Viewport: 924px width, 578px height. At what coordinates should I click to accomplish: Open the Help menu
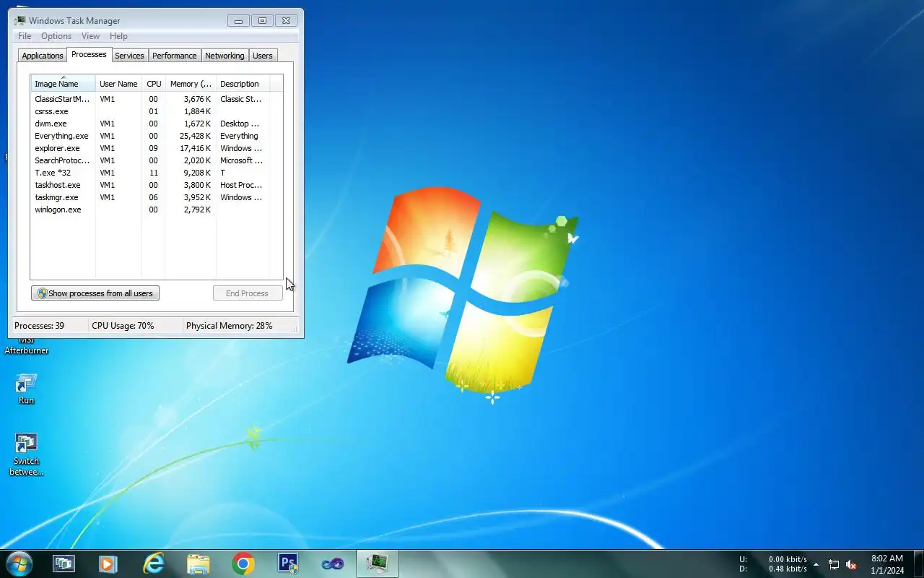(x=118, y=36)
